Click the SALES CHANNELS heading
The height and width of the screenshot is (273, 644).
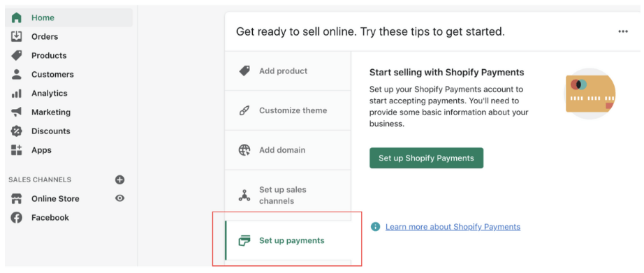tap(40, 179)
